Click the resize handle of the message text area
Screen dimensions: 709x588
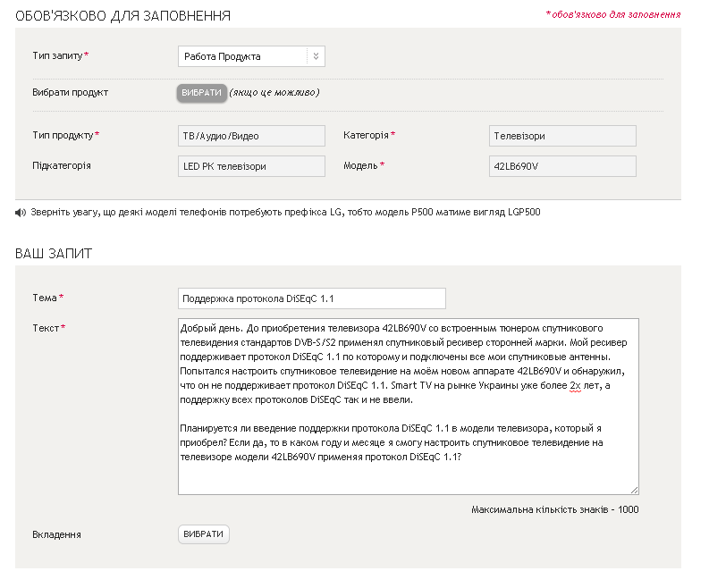click(634, 490)
